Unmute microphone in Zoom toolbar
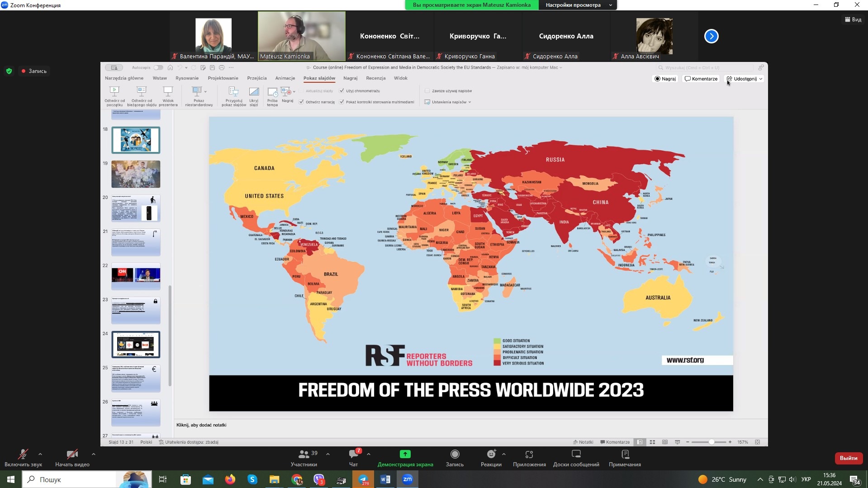This screenshot has height=488, width=868. pos(23,455)
